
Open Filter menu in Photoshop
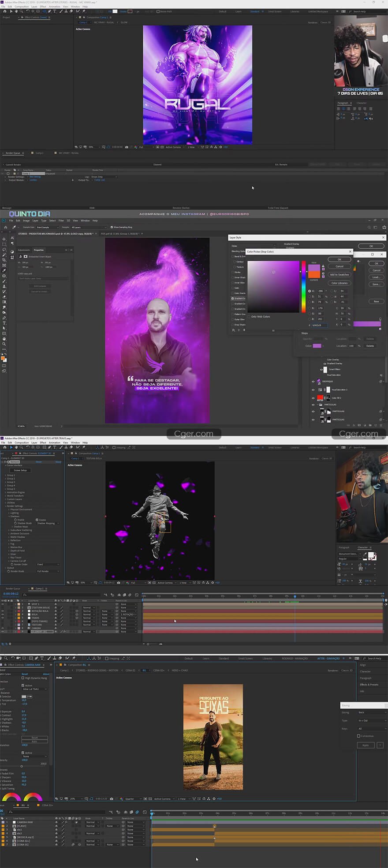[61, 221]
